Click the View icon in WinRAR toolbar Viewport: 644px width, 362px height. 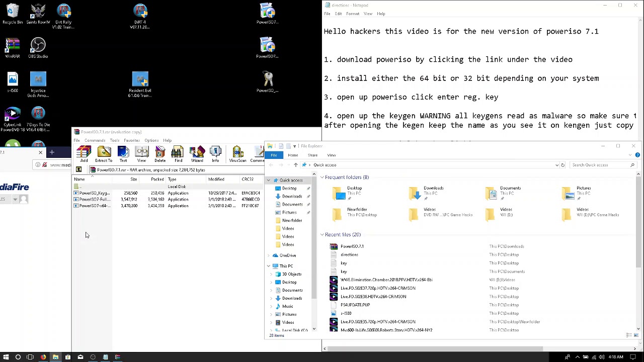click(x=141, y=154)
